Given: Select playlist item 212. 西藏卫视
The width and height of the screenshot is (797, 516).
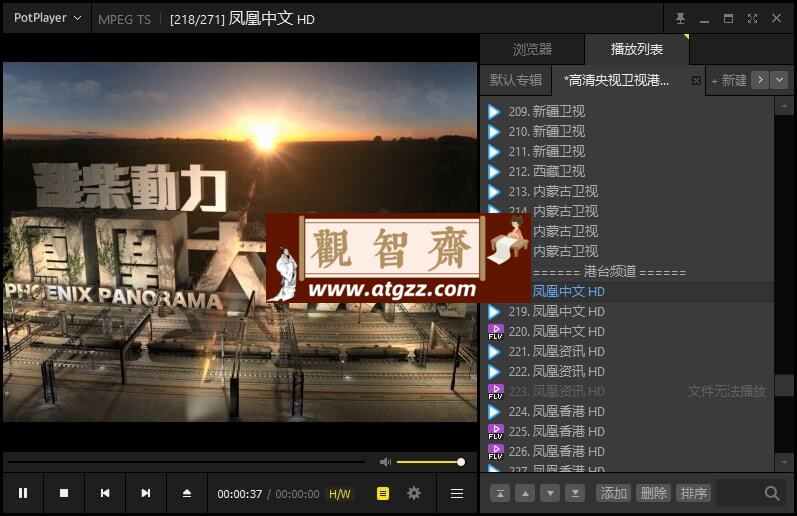Looking at the screenshot, I should (628, 171).
